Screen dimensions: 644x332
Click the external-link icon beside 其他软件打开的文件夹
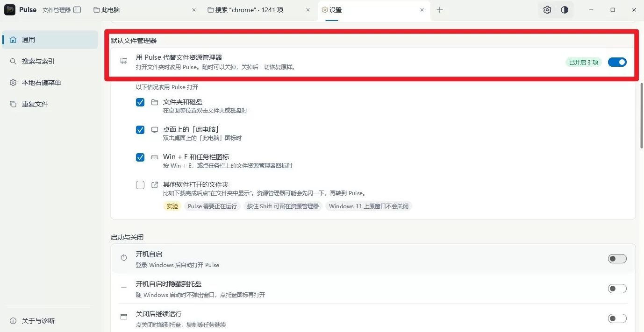155,184
